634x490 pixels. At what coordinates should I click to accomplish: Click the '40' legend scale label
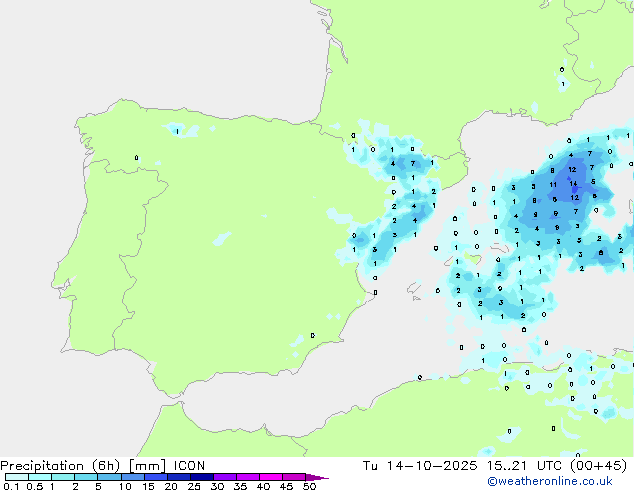click(263, 486)
